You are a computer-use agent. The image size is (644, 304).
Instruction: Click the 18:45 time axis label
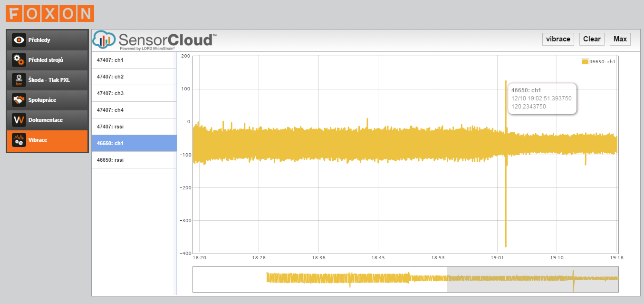coord(378,257)
